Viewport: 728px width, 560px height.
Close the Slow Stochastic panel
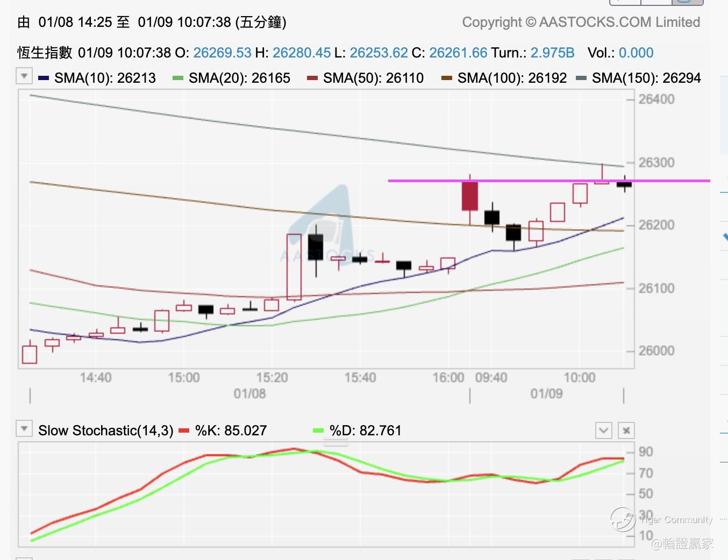pyautogui.click(x=626, y=430)
